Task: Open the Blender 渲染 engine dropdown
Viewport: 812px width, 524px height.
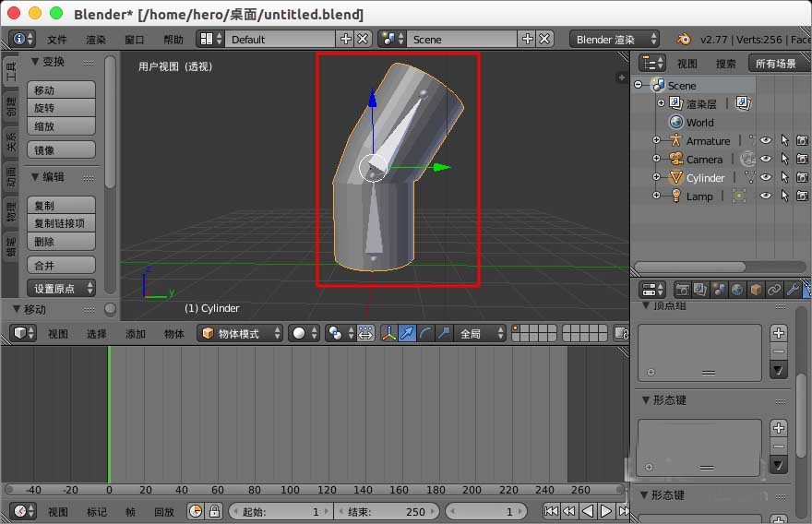Action: tap(615, 40)
